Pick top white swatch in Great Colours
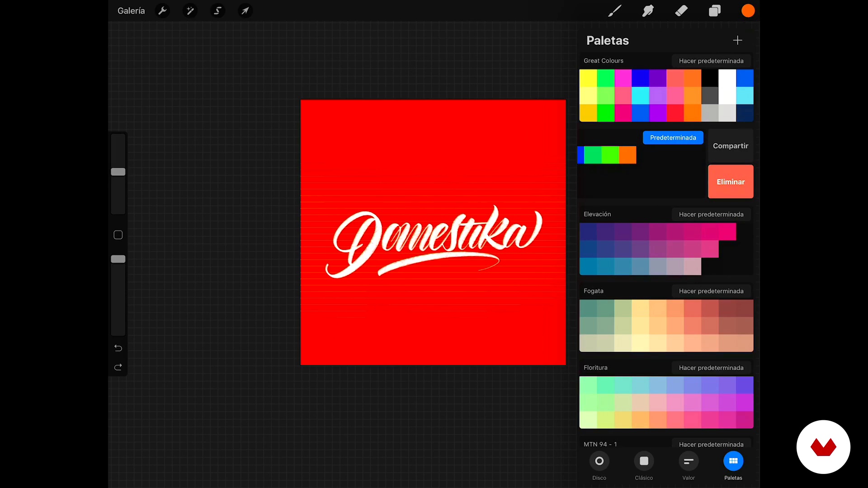The image size is (868, 488). pyautogui.click(x=727, y=78)
